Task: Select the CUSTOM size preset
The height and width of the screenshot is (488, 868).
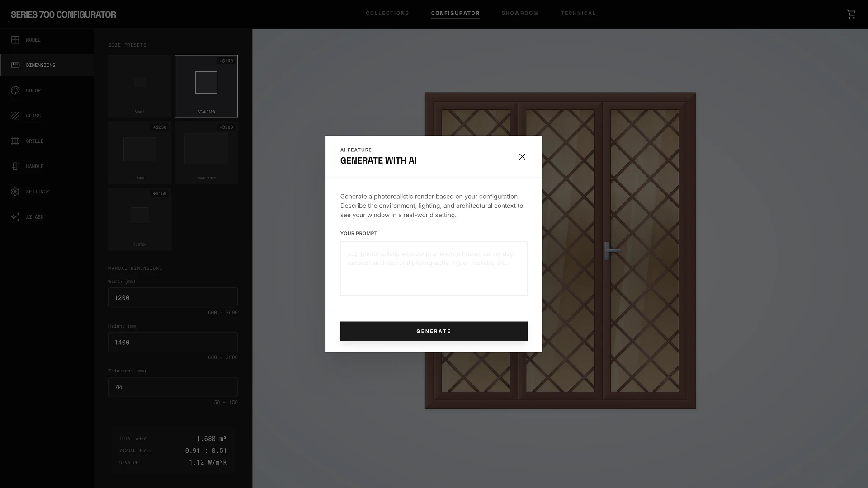Action: [x=140, y=219]
